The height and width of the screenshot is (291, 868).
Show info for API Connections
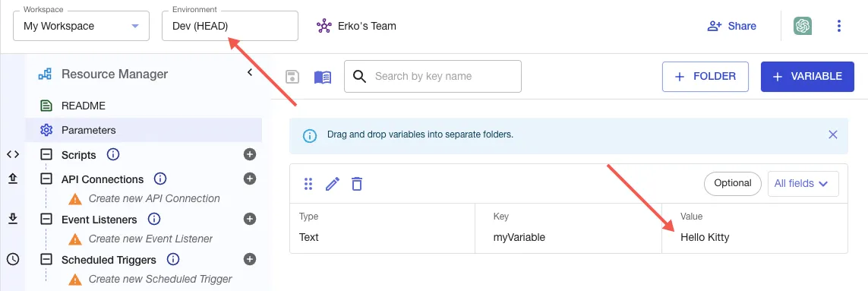[160, 179]
